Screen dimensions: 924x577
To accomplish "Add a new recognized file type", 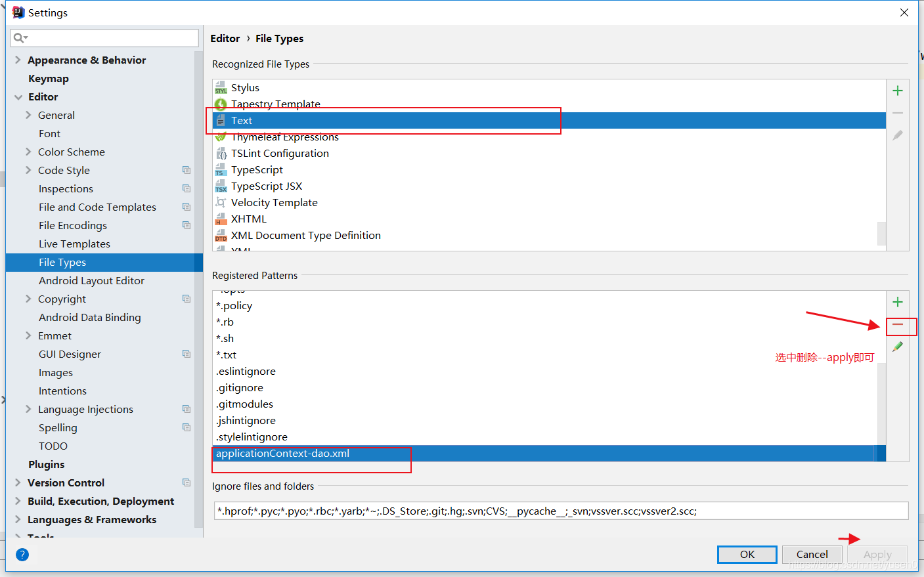I will [897, 91].
